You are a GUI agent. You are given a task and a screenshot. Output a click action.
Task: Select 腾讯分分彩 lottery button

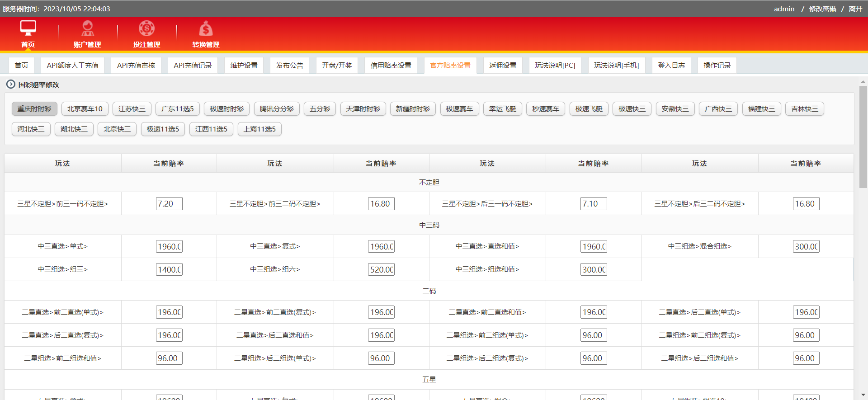coord(276,109)
